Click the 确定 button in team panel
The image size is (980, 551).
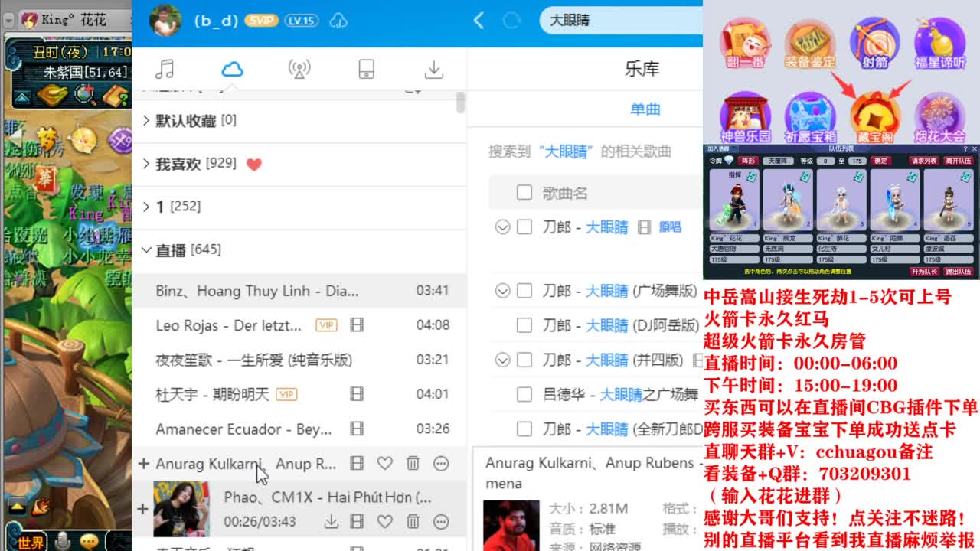880,161
